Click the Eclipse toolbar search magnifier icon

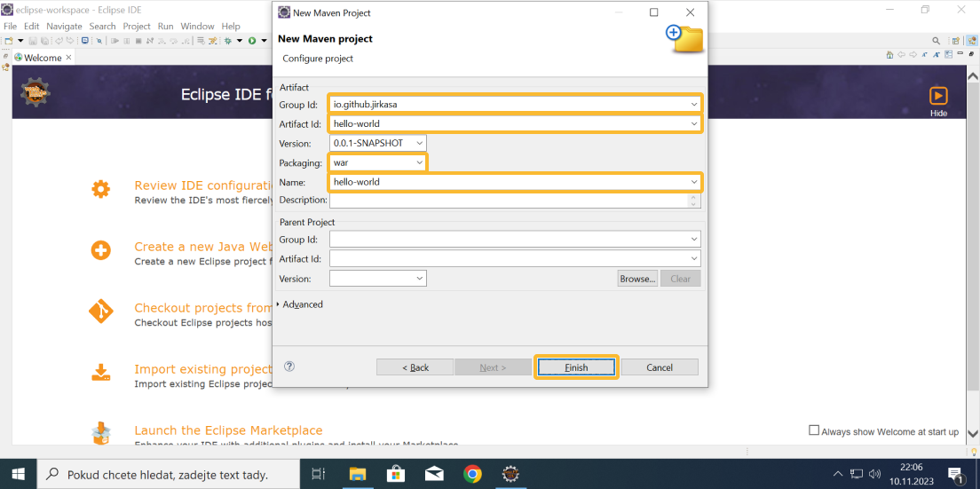click(936, 41)
